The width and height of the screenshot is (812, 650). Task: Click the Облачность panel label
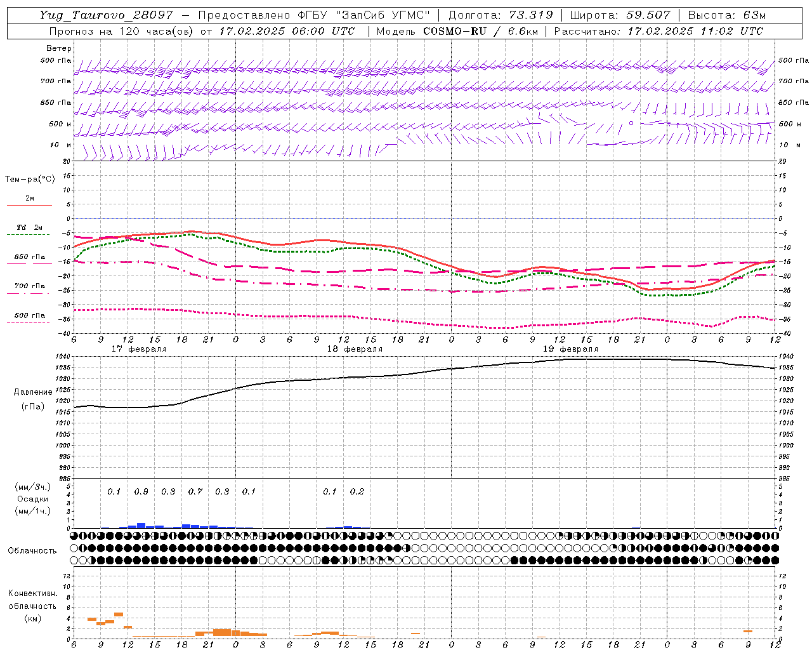point(33,551)
